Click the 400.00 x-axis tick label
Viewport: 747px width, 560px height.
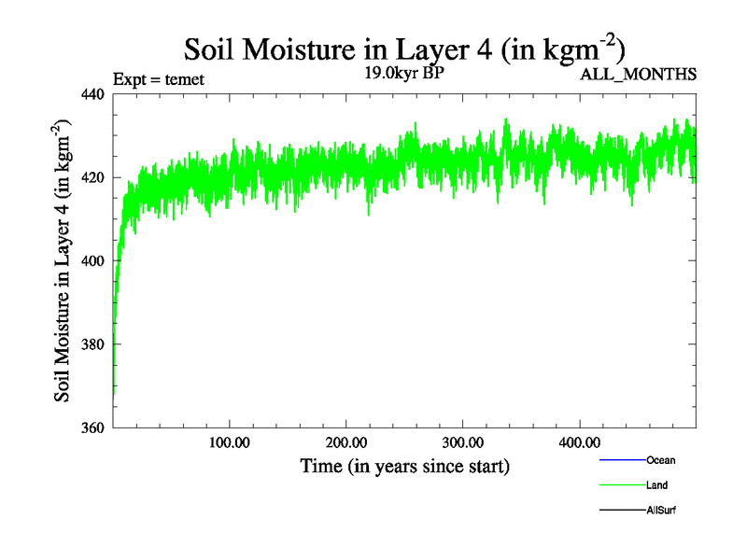pos(579,442)
